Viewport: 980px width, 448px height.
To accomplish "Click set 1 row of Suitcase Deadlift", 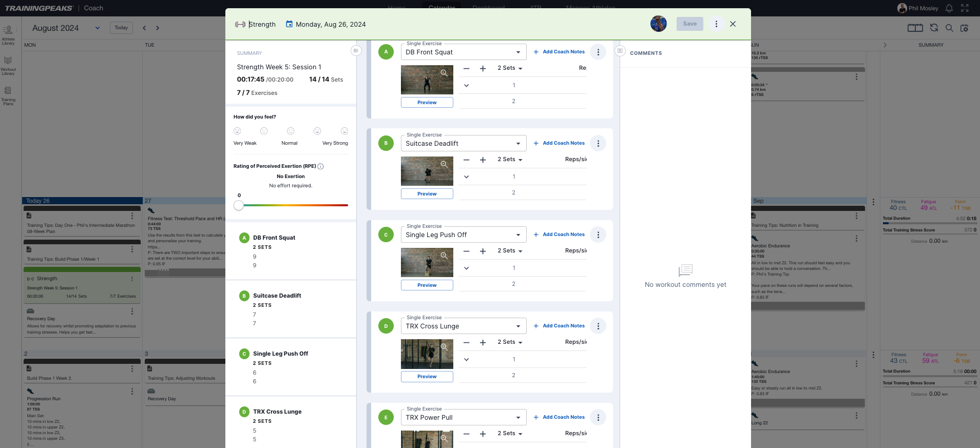I will pos(523,177).
